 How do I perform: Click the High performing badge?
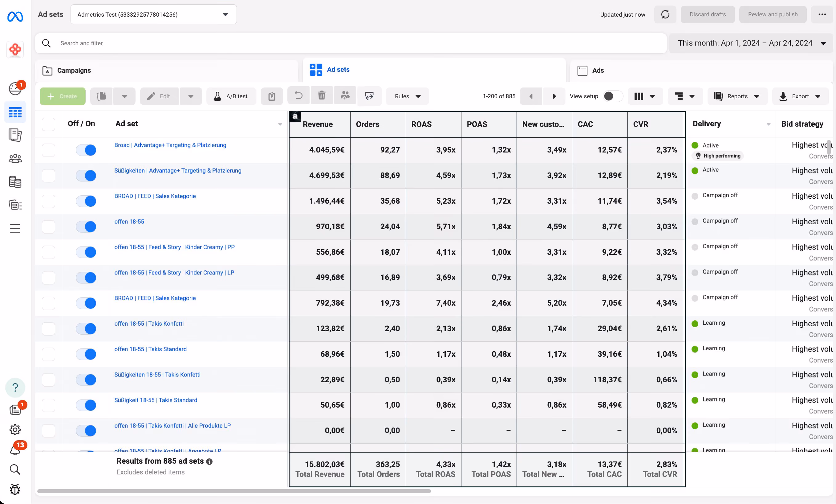[x=718, y=156]
